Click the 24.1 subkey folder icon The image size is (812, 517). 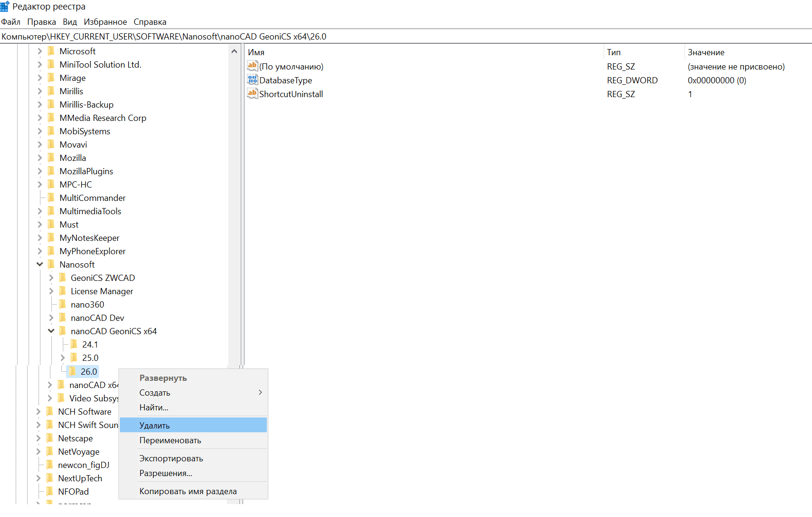74,344
